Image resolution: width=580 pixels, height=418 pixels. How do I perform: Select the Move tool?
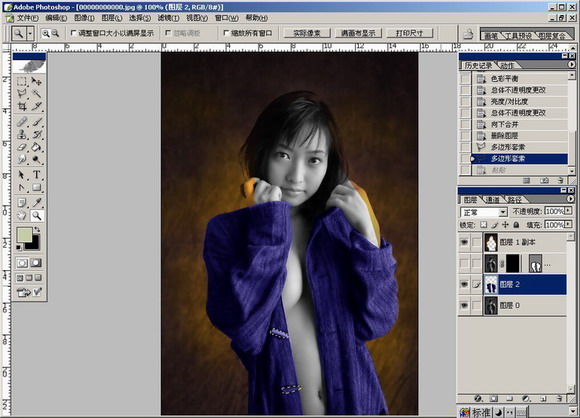(36, 81)
